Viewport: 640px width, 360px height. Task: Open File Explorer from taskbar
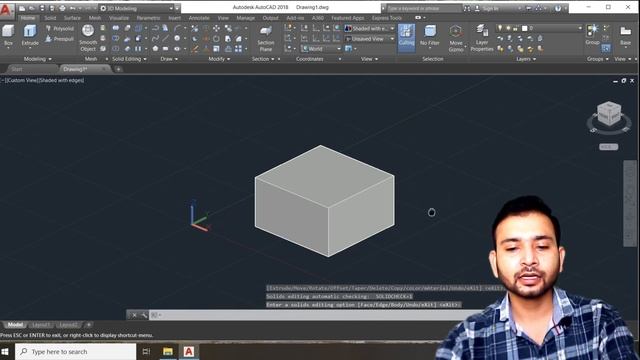click(168, 351)
